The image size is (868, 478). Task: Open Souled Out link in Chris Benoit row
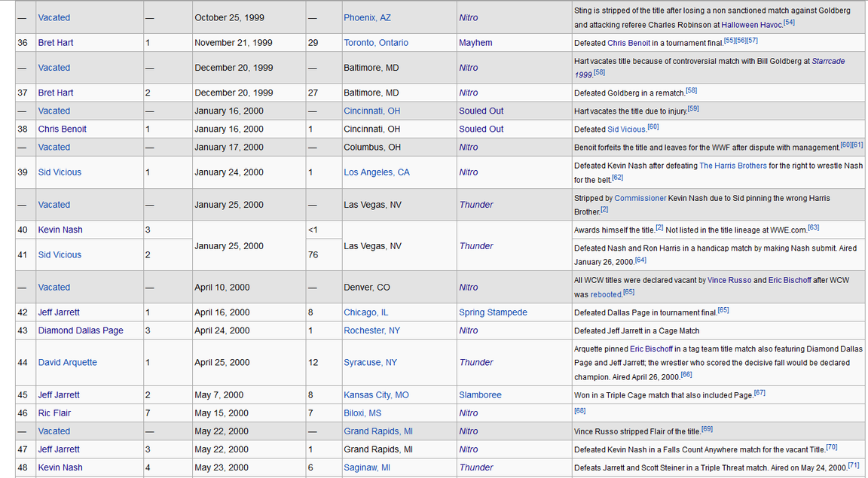481,129
